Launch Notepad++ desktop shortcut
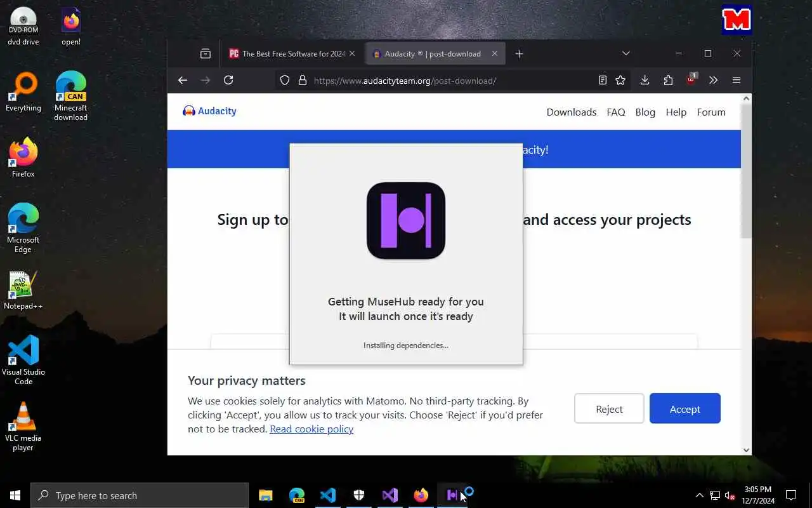812x508 pixels. click(23, 291)
